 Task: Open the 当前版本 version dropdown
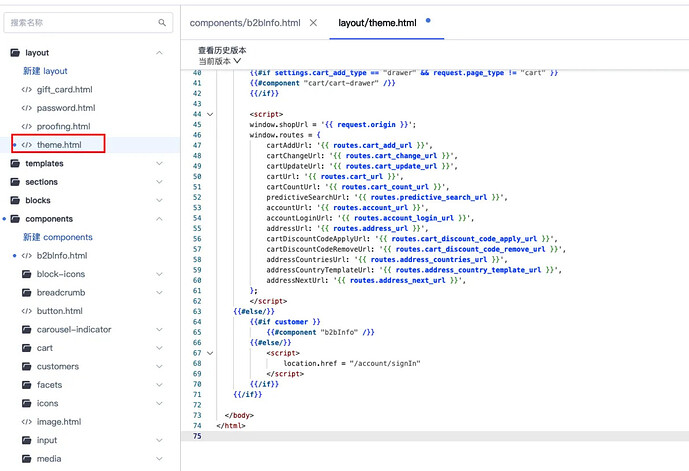[220, 61]
